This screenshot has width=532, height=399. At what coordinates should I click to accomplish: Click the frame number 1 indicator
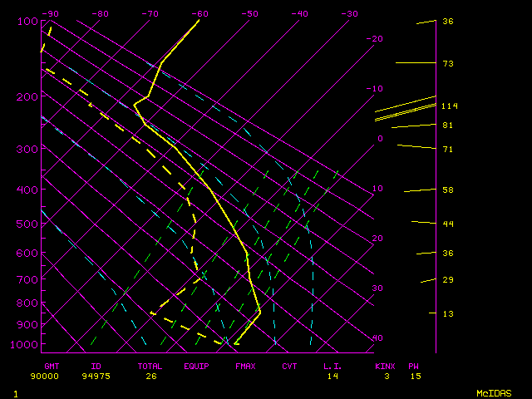click(15, 392)
